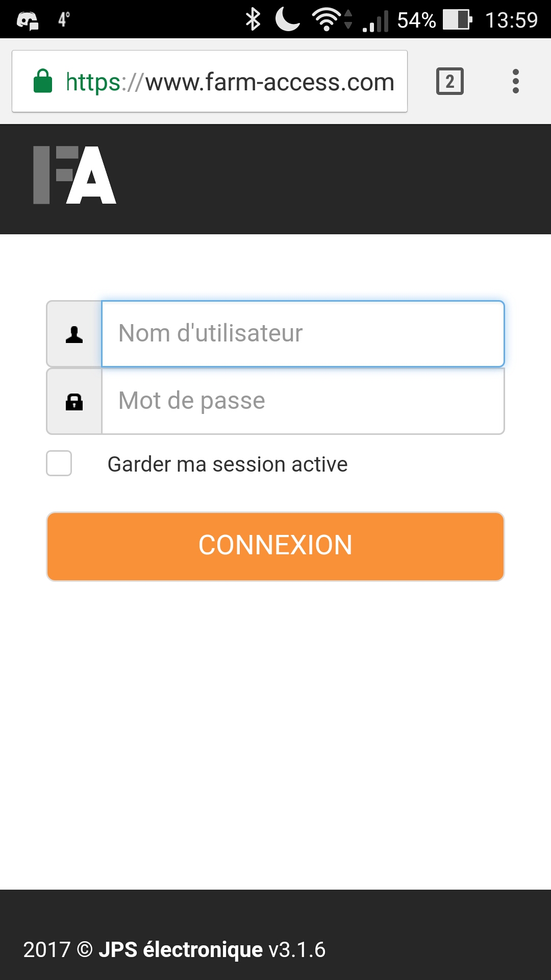Tap the user silhouette icon

click(x=74, y=334)
